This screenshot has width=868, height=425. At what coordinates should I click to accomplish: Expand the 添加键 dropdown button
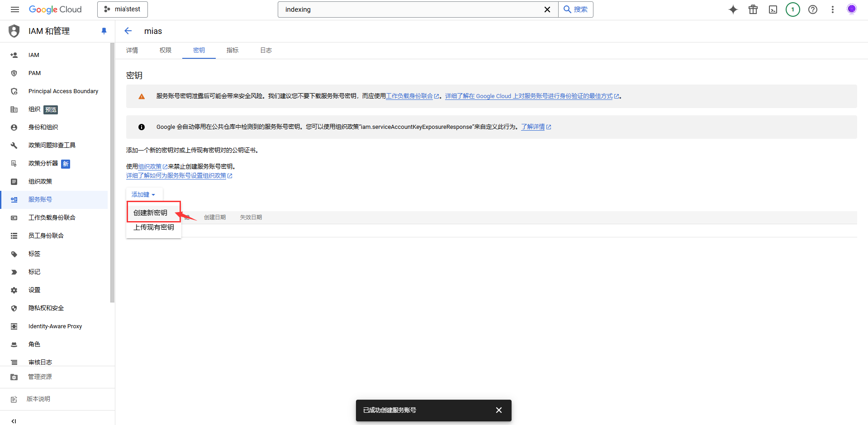tap(143, 194)
